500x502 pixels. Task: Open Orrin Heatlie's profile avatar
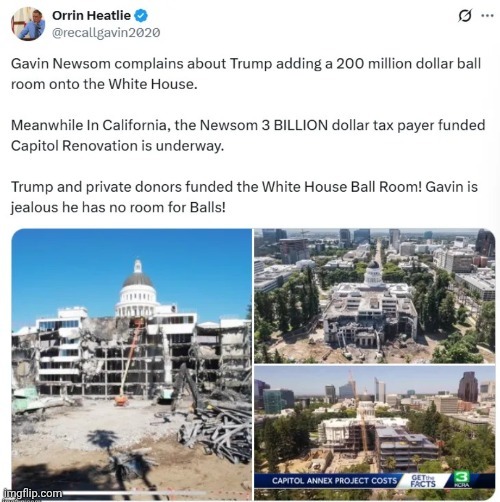tap(28, 24)
